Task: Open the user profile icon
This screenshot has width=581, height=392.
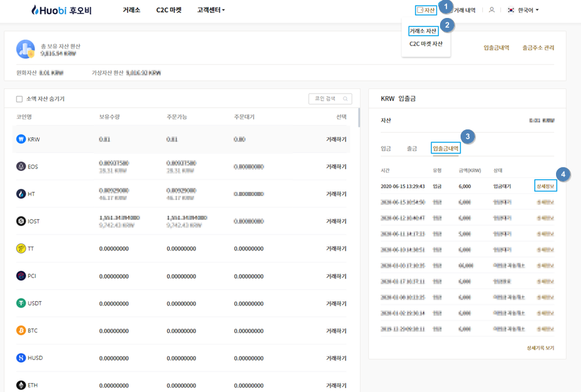Action: 492,10
